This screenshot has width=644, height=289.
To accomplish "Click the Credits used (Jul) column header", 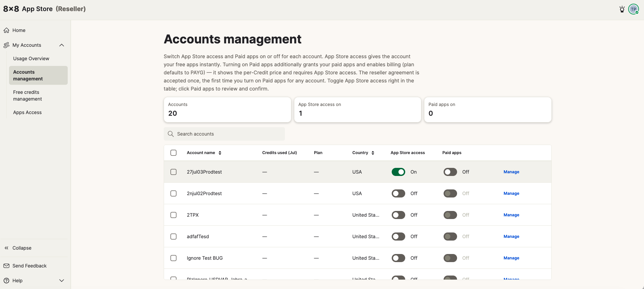I will pos(280,153).
